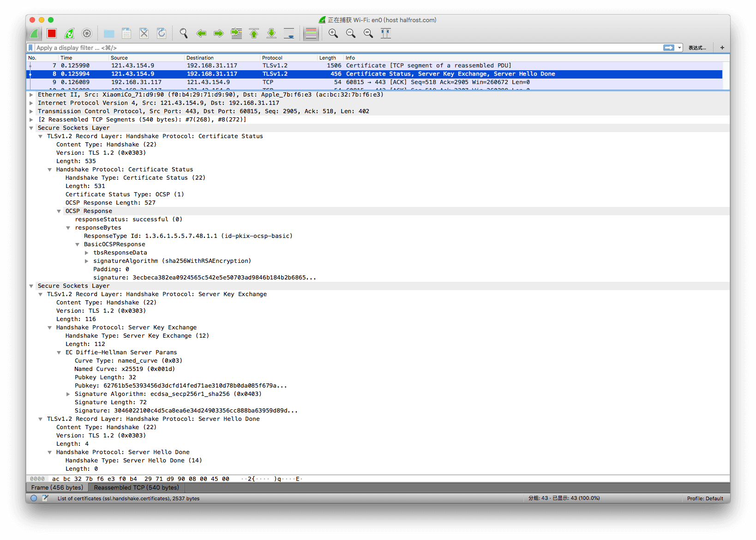
Task: Open a capture file folder icon
Action: (x=109, y=33)
